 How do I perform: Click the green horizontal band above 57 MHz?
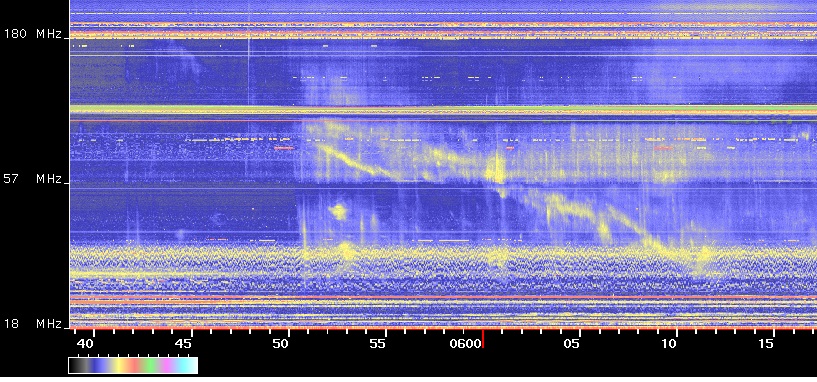(443, 109)
